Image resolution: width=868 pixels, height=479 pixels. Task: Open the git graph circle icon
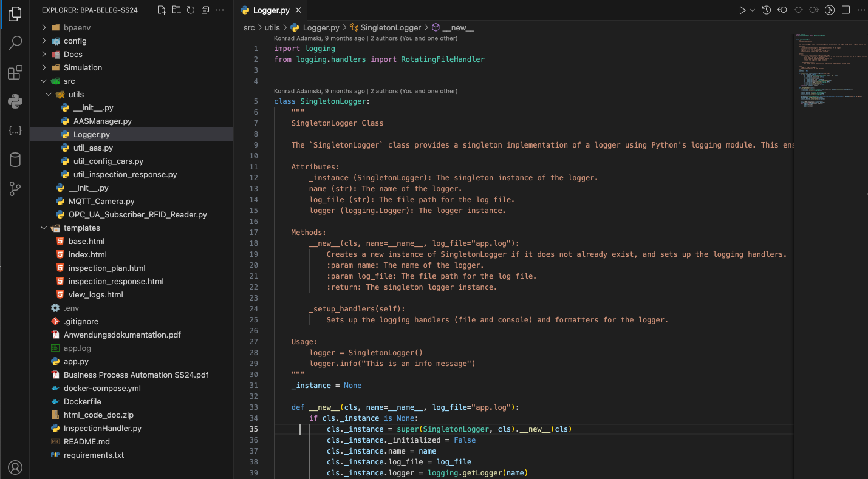pos(830,10)
